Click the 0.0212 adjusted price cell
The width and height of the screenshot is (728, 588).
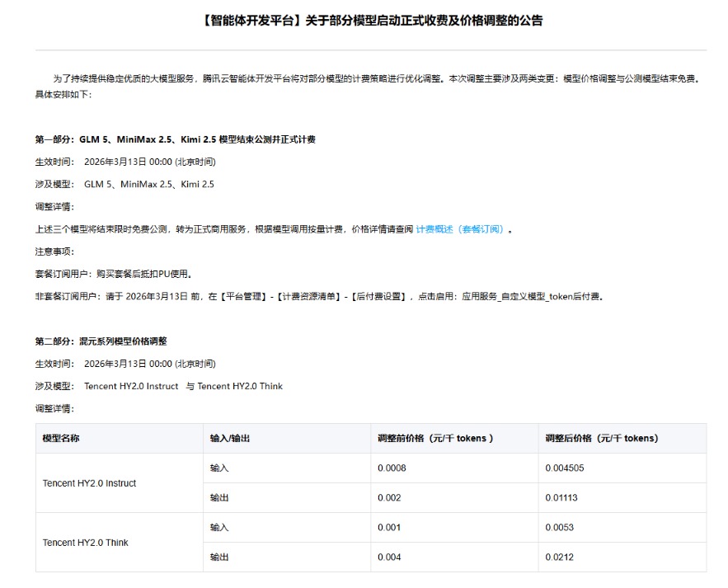coord(559,557)
